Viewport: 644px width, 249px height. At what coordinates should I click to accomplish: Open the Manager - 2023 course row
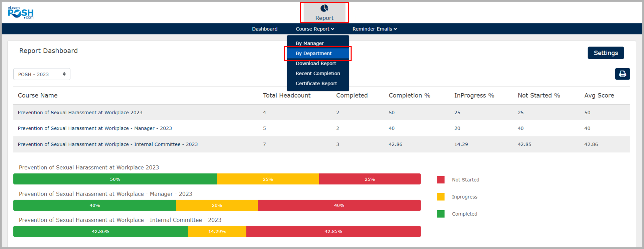(x=95, y=128)
